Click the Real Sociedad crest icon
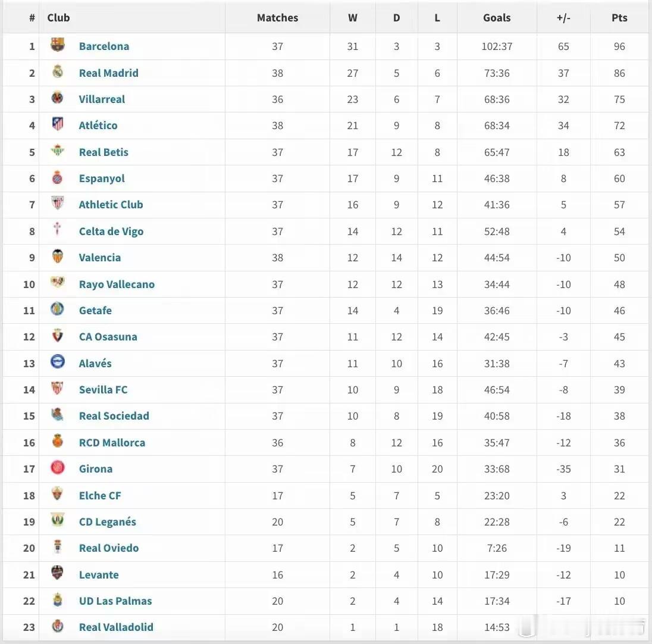652x644 pixels. [58, 415]
